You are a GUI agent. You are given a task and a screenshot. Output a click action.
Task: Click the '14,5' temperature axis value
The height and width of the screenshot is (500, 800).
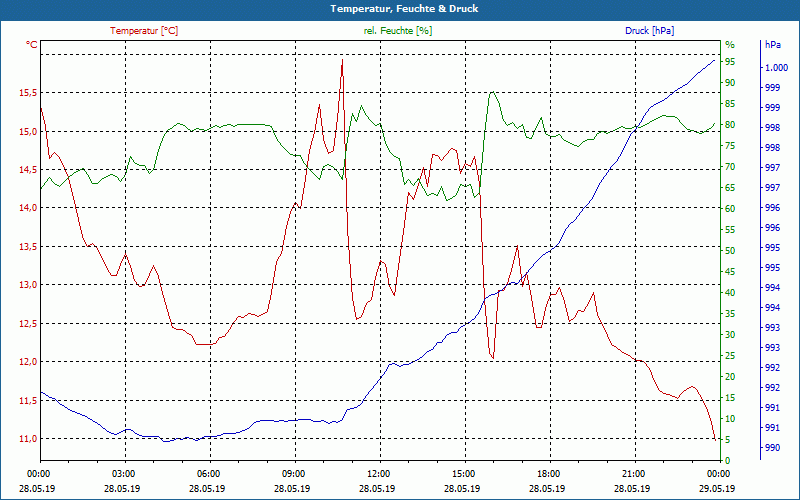tap(28, 170)
